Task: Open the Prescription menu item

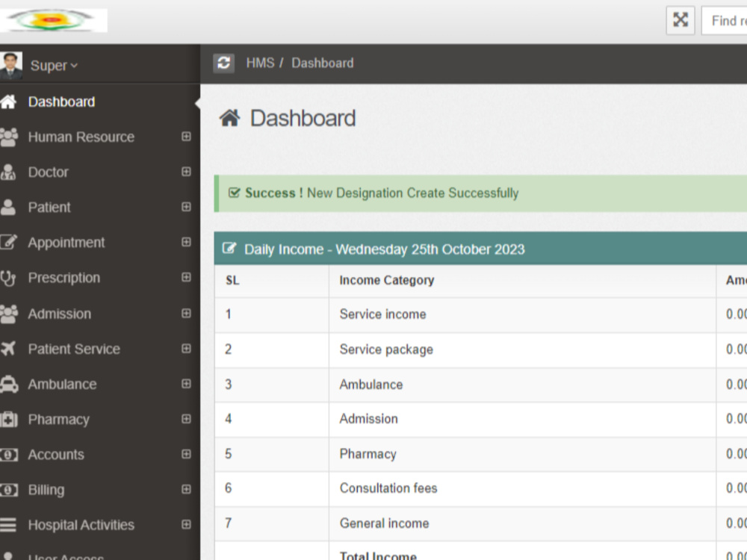Action: pyautogui.click(x=63, y=278)
